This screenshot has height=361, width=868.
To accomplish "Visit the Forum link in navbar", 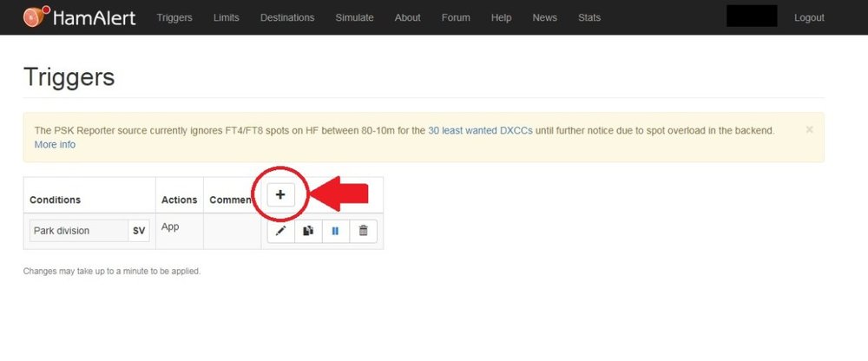I will 456,17.
